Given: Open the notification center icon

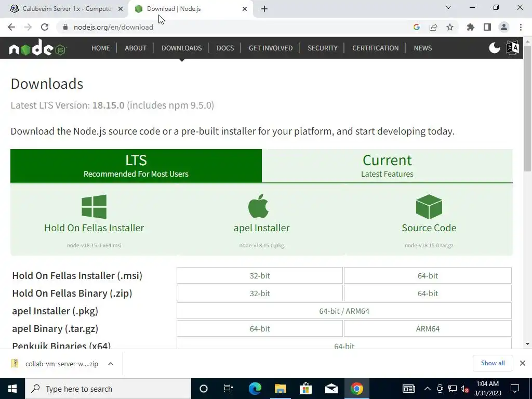Looking at the screenshot, I should 515,389.
